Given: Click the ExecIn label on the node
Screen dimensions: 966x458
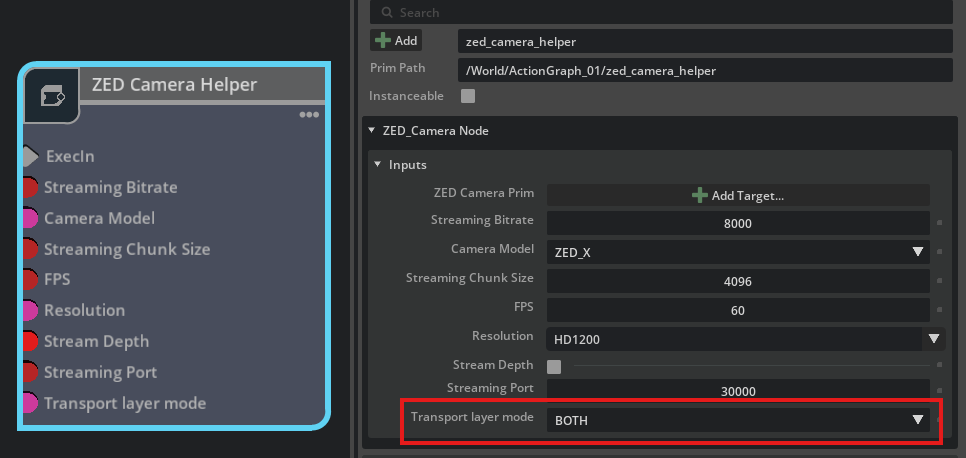Looking at the screenshot, I should click(70, 157).
